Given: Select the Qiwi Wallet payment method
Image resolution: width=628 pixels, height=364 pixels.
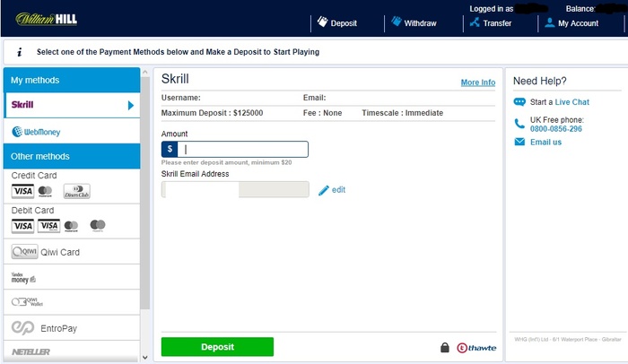Looking at the screenshot, I should (x=28, y=302).
